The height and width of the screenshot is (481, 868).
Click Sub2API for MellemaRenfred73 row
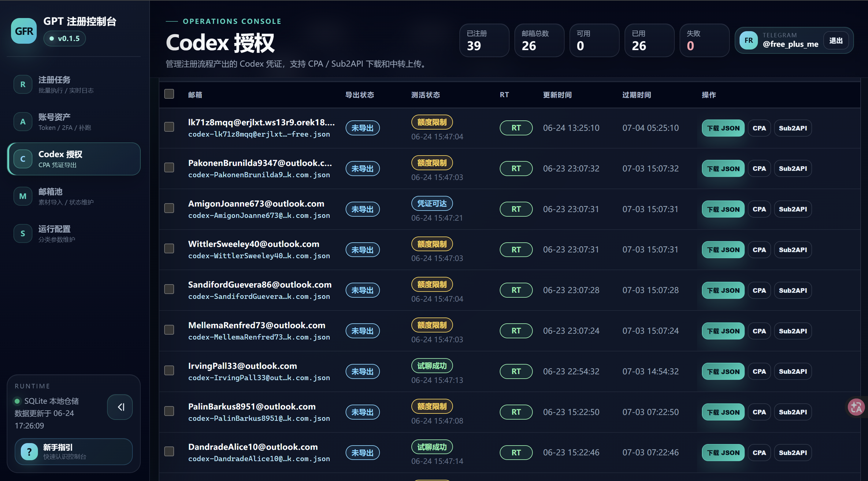[x=793, y=331]
